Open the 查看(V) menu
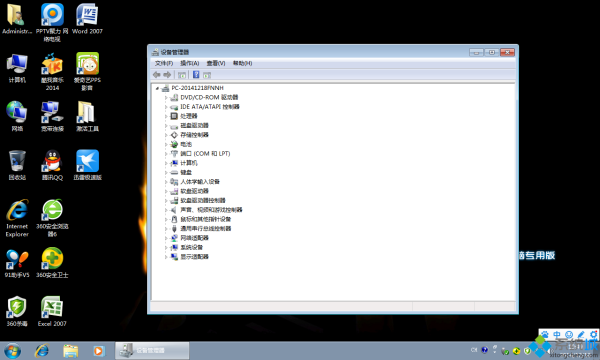The image size is (600, 360). tap(216, 63)
